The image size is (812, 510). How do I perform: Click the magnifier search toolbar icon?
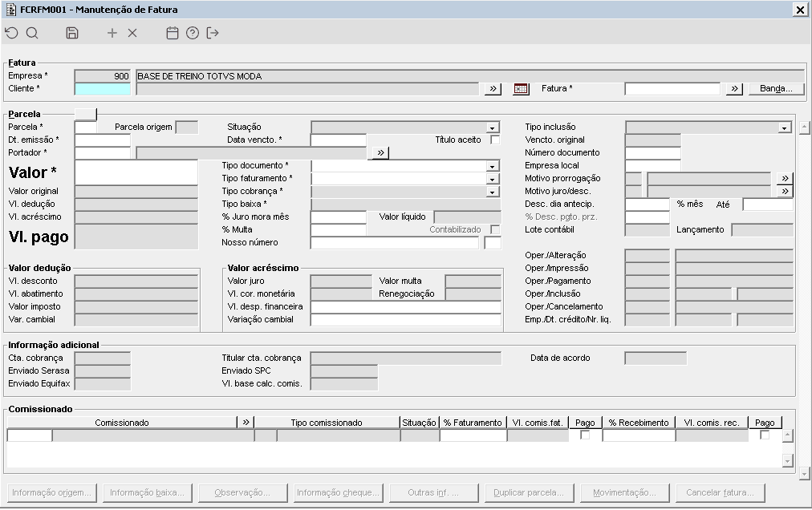pos(32,33)
